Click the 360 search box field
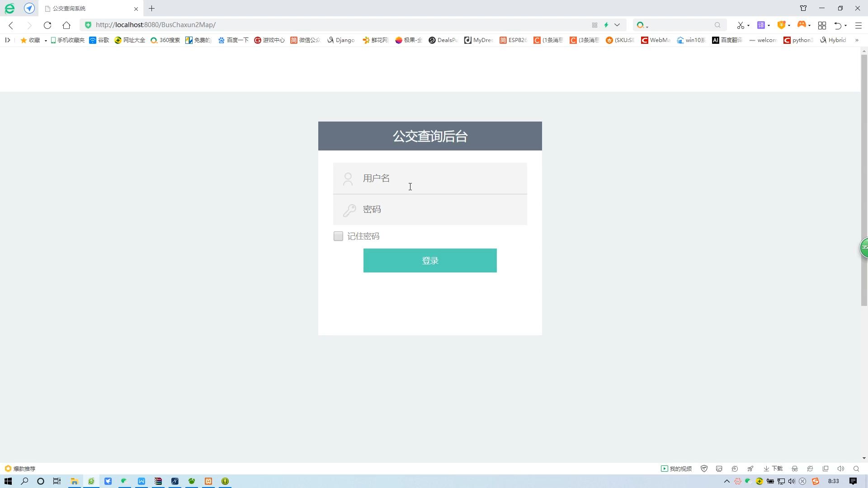This screenshot has height=488, width=868. pyautogui.click(x=679, y=25)
